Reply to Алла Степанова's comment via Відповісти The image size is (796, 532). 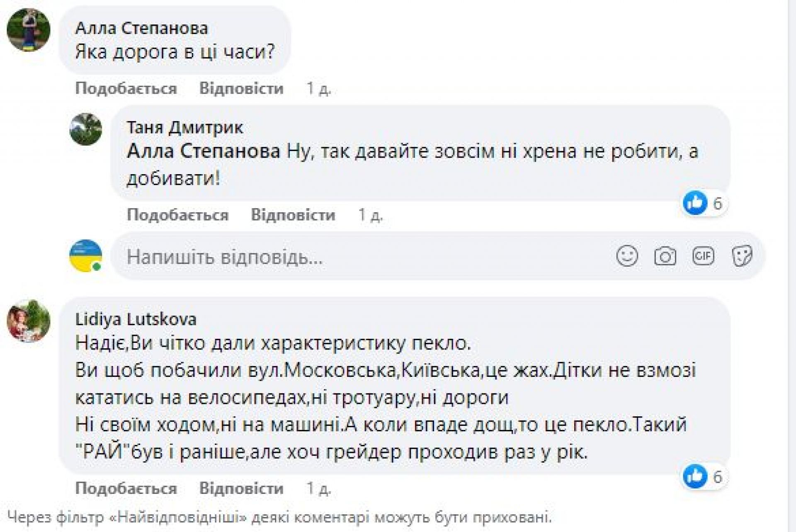click(x=241, y=89)
